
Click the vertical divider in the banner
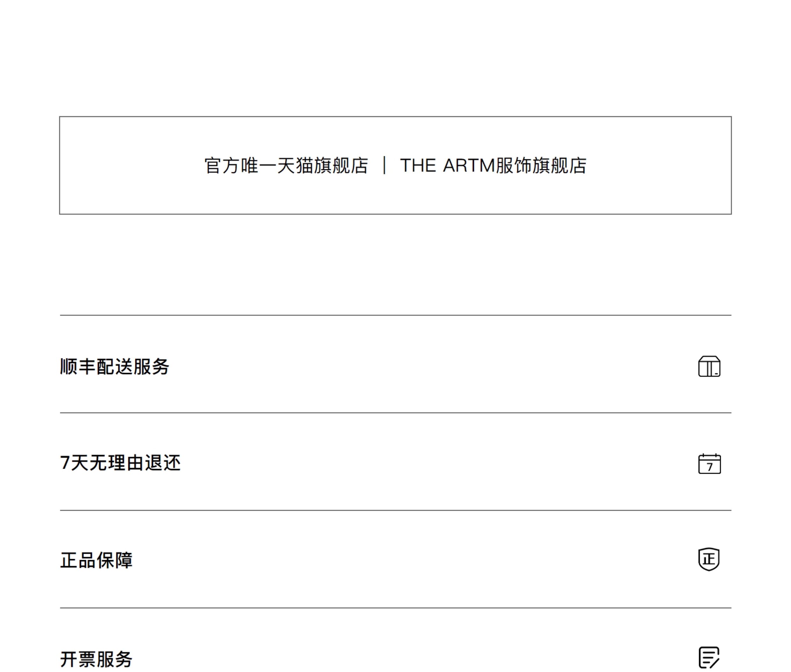tap(384, 165)
